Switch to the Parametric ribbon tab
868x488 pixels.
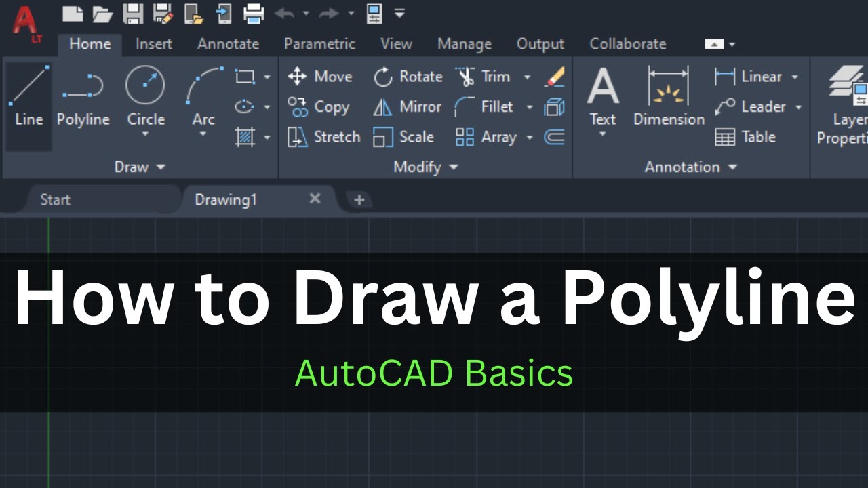tap(319, 44)
